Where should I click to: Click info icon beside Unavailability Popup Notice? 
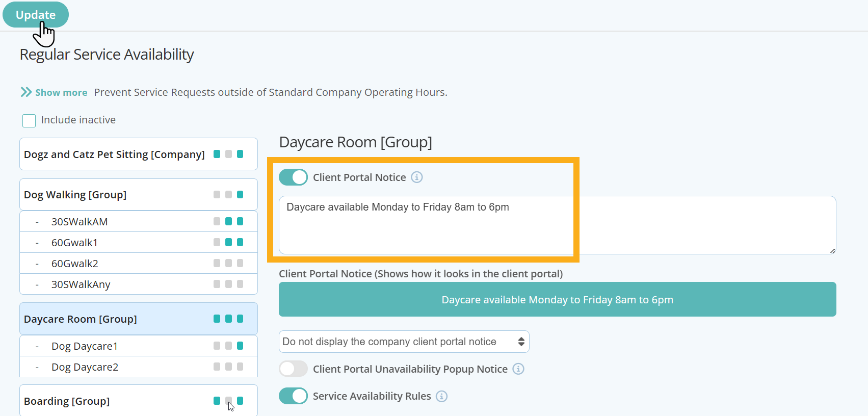(518, 369)
